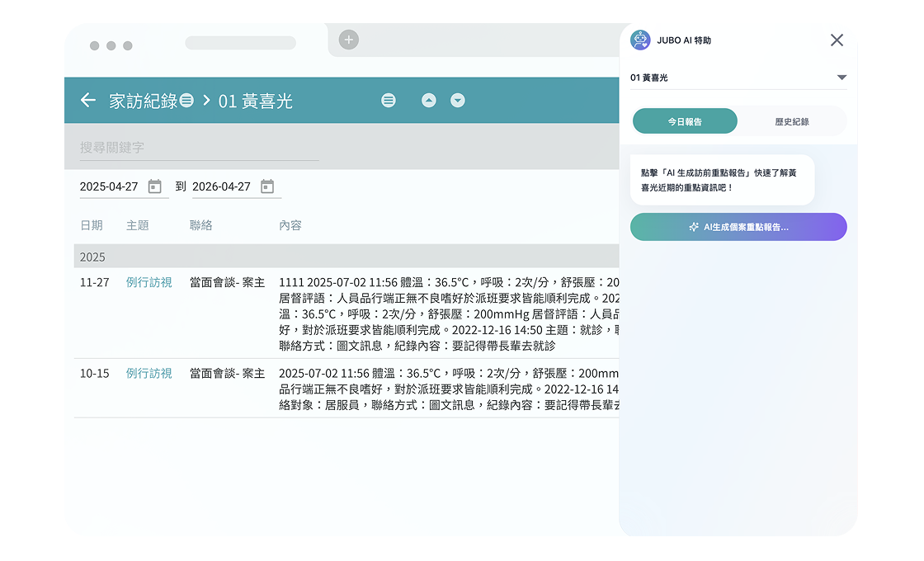
Task: Open calendar for start date 2025-04-27
Action: pyautogui.click(x=155, y=186)
